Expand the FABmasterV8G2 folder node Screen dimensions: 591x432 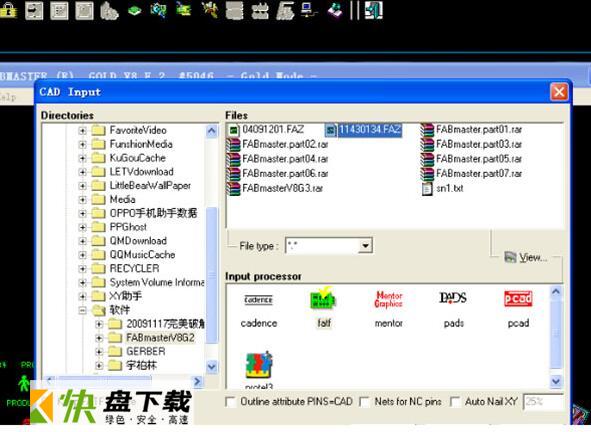(99, 338)
